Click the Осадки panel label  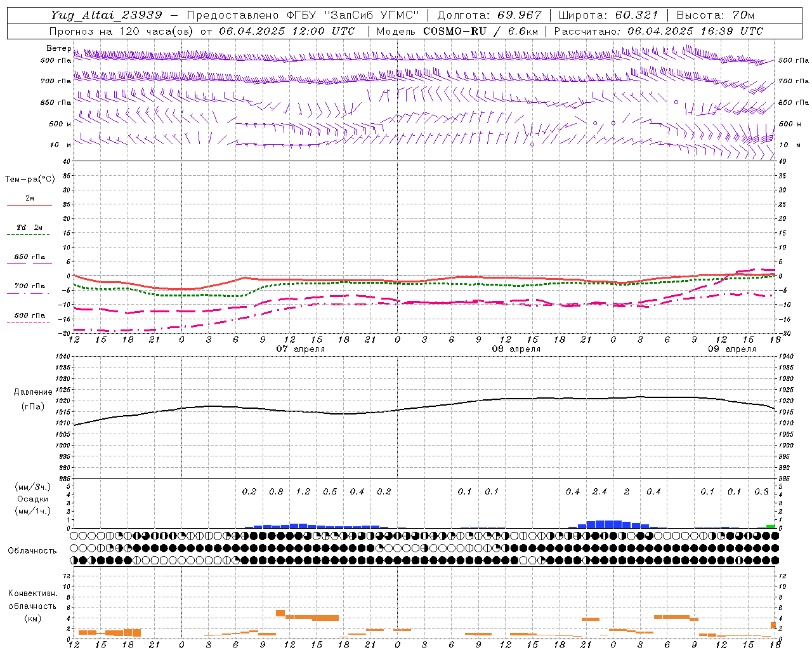(33, 499)
